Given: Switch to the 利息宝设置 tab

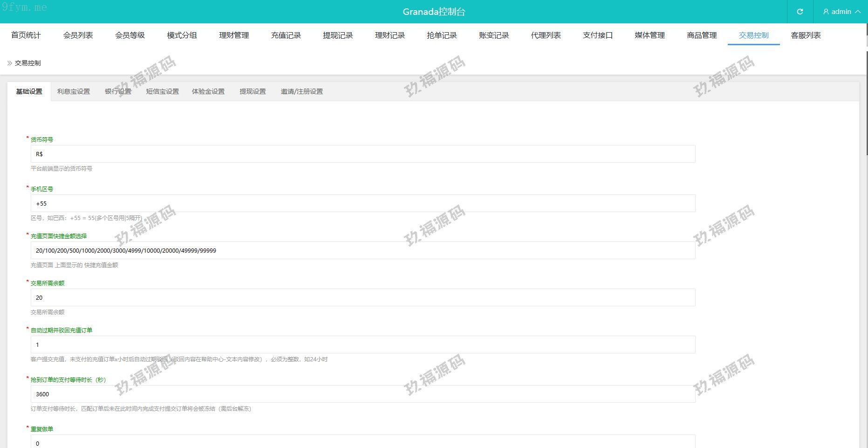Looking at the screenshot, I should (x=74, y=92).
